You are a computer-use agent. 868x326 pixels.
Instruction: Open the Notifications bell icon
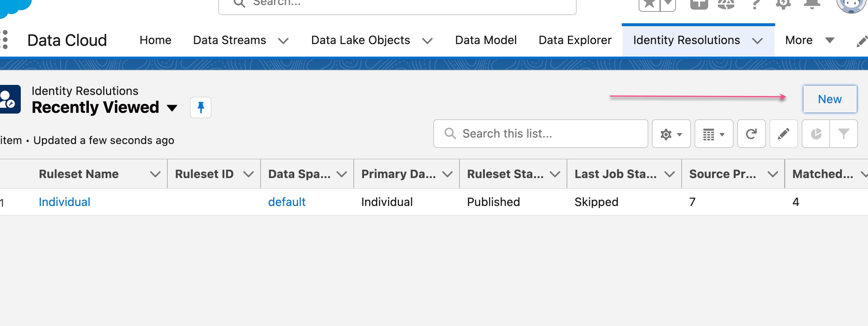click(x=812, y=4)
